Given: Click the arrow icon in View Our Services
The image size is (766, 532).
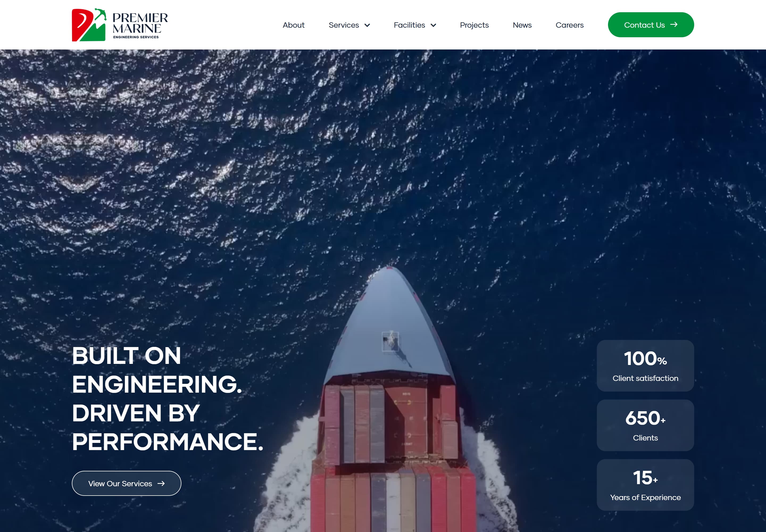Looking at the screenshot, I should (161, 483).
